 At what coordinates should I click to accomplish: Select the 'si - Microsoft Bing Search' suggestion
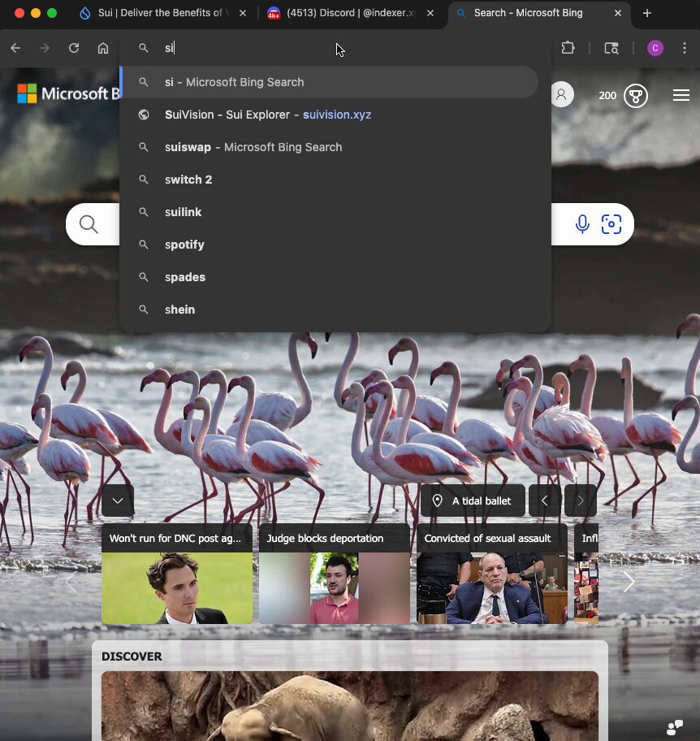tap(330, 82)
